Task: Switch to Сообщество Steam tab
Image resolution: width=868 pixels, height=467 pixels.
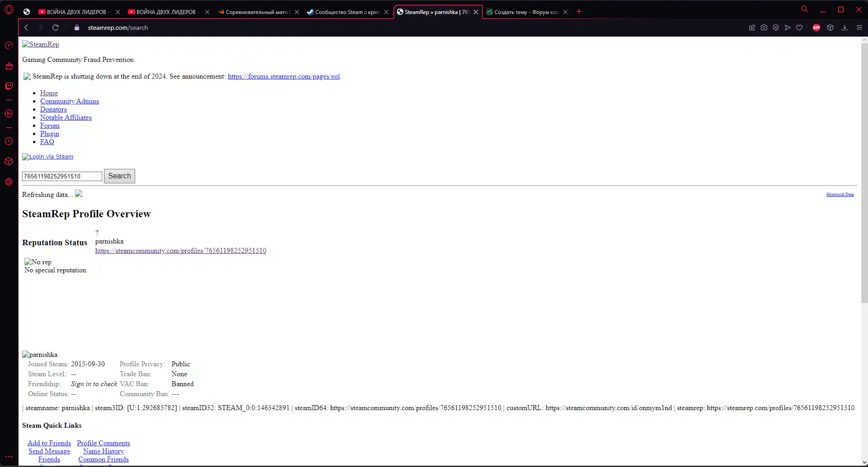Action: click(x=346, y=12)
